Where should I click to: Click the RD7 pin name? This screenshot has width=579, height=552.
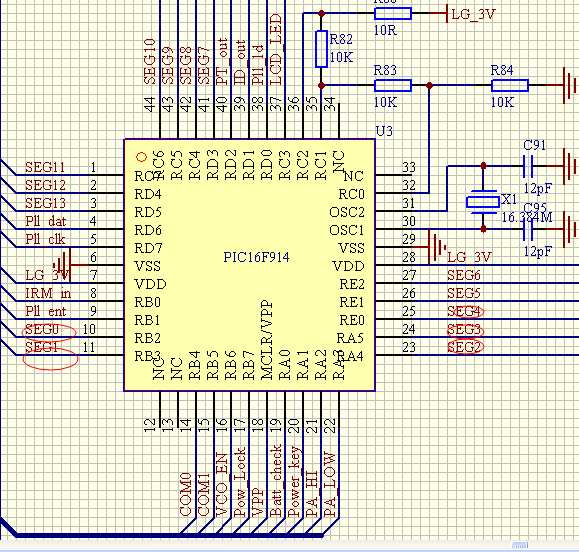point(148,248)
